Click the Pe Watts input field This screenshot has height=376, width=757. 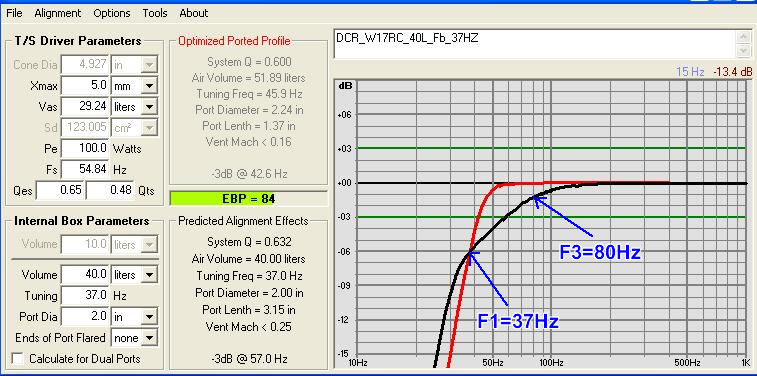point(85,148)
